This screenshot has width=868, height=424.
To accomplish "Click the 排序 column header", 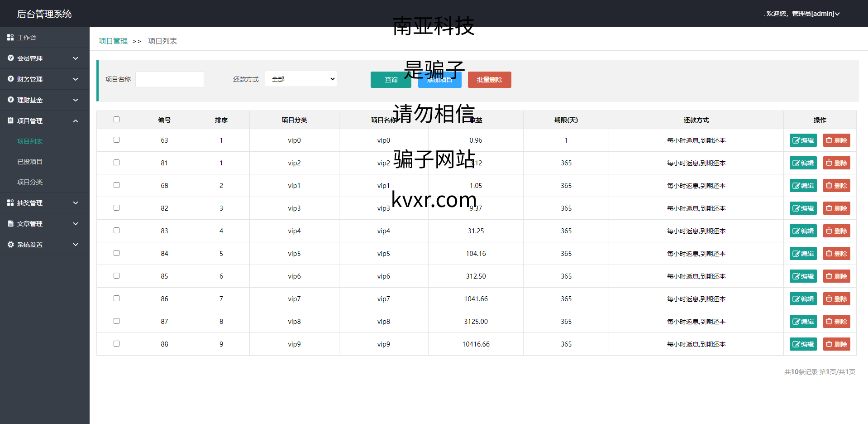I will tap(221, 120).
